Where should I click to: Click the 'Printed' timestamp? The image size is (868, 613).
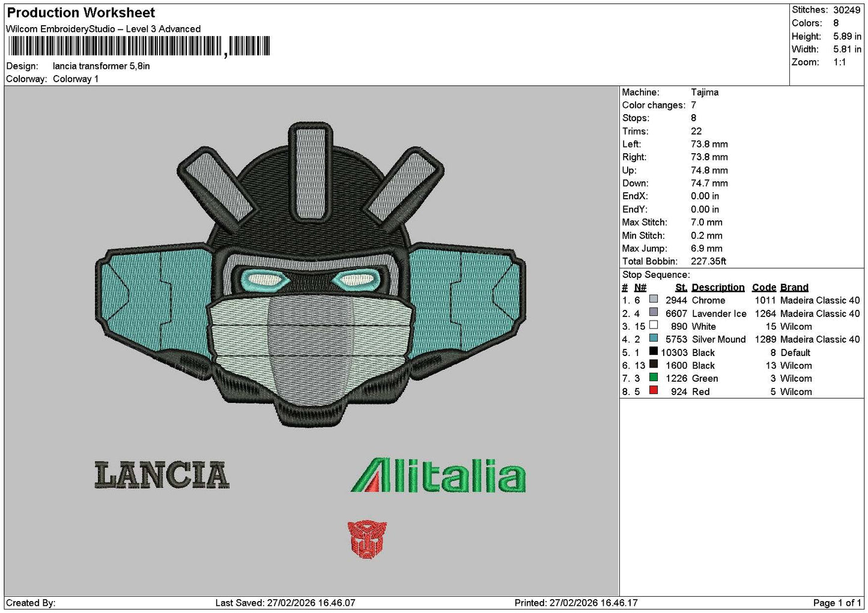coord(576,603)
